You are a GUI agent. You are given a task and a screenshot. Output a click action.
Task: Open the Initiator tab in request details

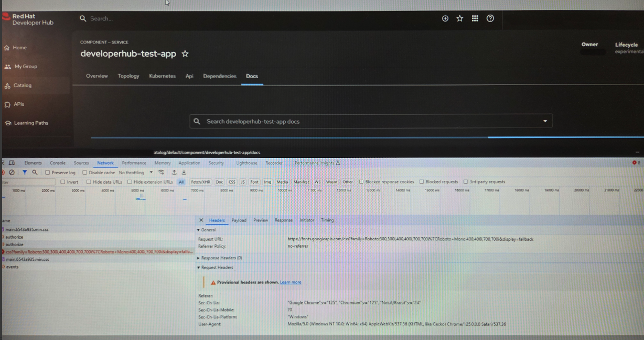tap(307, 220)
